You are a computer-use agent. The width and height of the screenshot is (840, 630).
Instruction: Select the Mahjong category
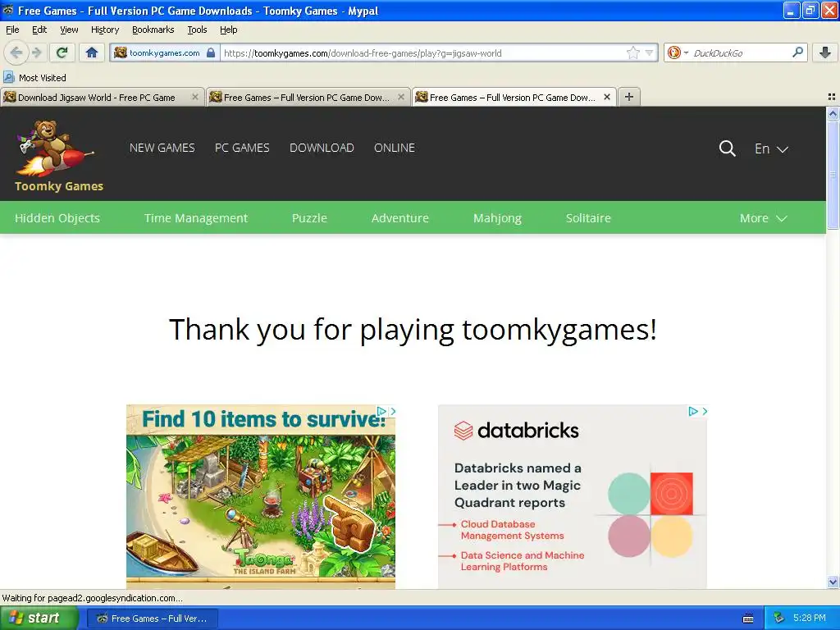pos(497,218)
